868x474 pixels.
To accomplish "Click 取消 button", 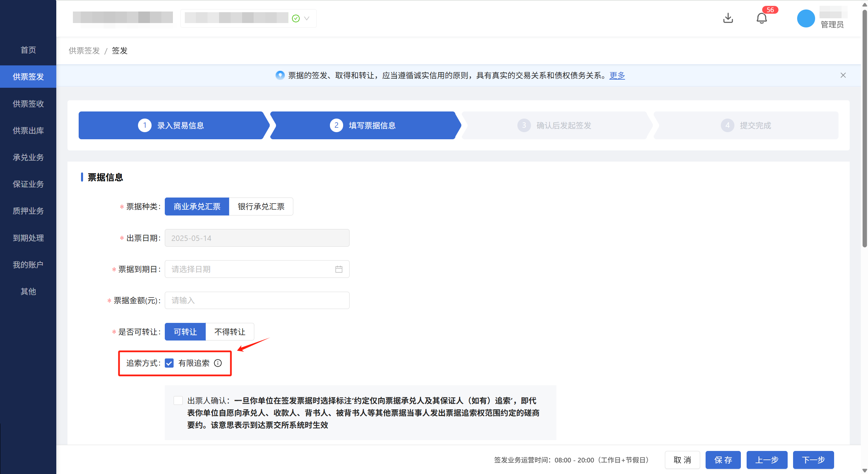I will tap(682, 460).
